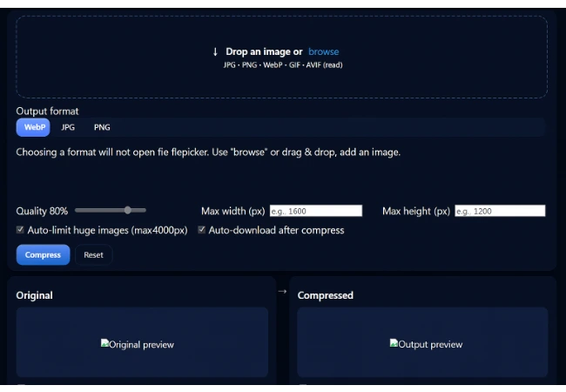This screenshot has height=392, width=566.
Task: Click the Quality 80% label
Action: pos(42,211)
